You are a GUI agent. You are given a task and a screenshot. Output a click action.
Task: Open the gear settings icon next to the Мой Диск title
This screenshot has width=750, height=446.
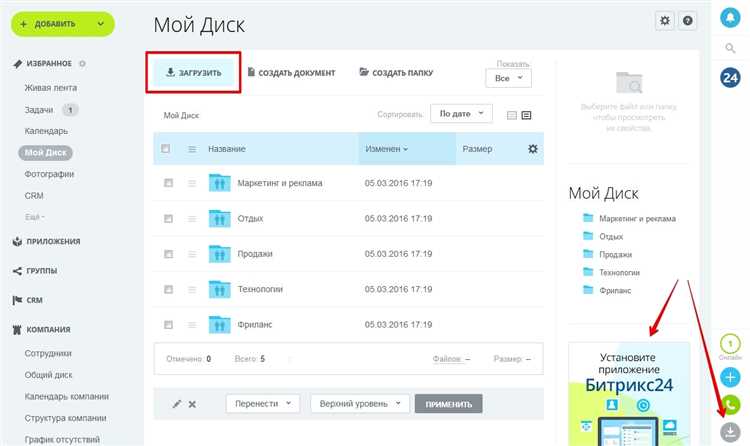664,21
